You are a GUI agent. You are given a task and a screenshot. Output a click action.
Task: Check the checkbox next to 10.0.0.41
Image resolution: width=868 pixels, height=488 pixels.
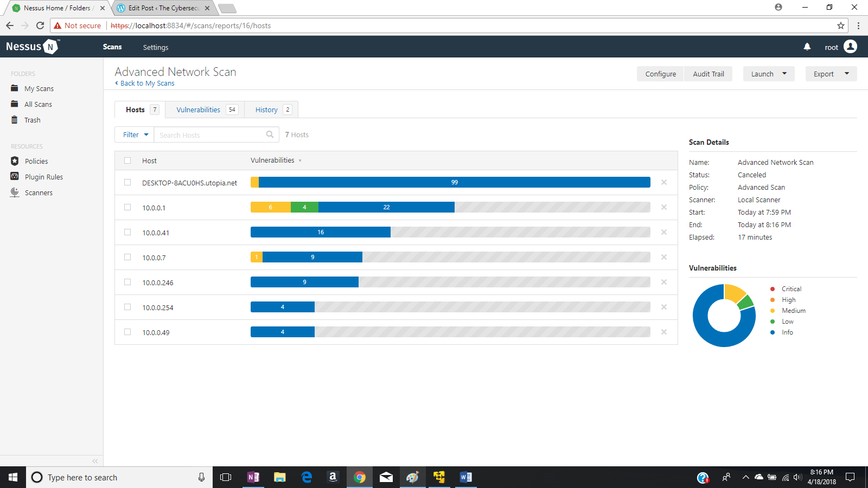coord(127,232)
